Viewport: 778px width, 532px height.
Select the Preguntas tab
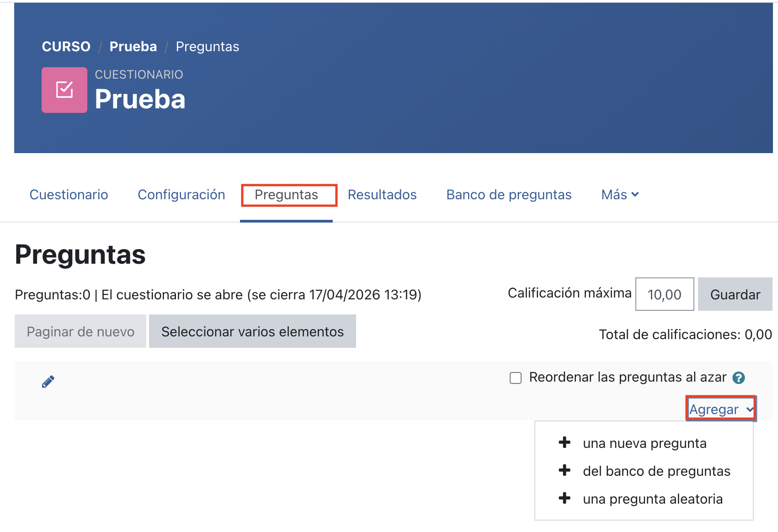tap(287, 195)
